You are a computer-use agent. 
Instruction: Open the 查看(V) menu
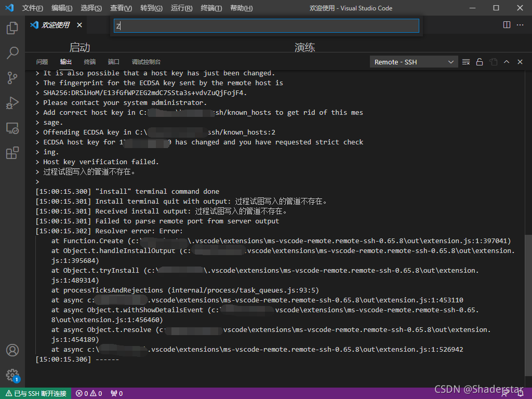121,8
